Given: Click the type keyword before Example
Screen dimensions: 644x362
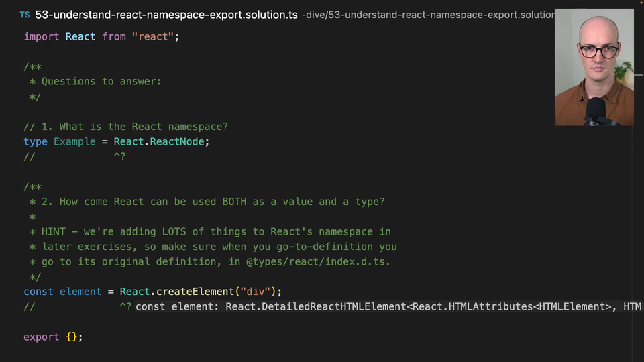Looking at the screenshot, I should (x=35, y=141).
